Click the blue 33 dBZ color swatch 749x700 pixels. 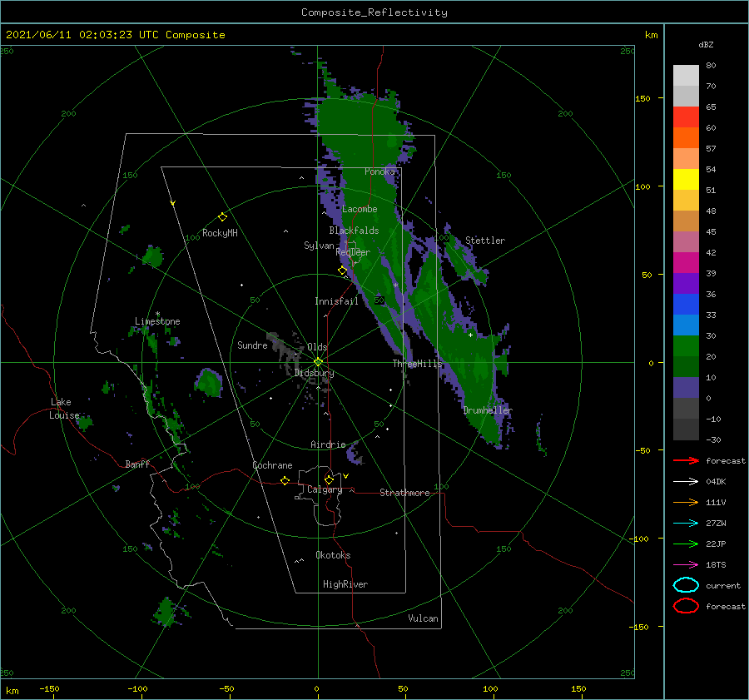[x=686, y=305]
